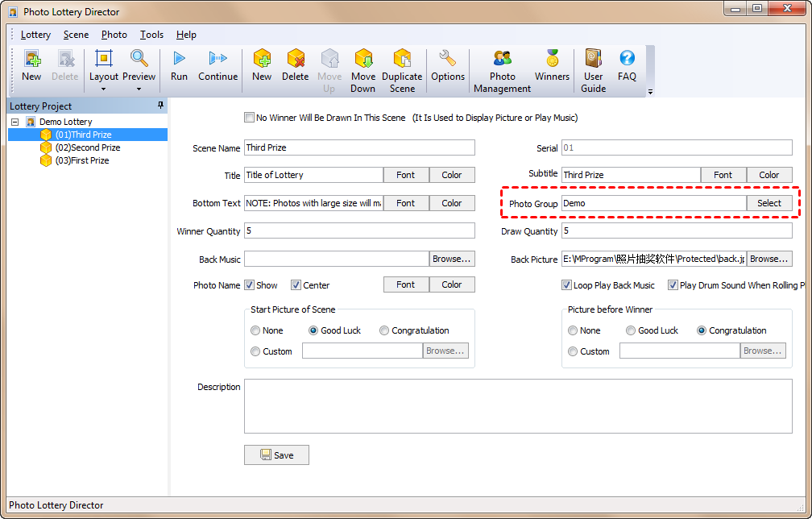812x519 pixels.
Task: Select the (01)Third Prize scene
Action: [x=84, y=135]
